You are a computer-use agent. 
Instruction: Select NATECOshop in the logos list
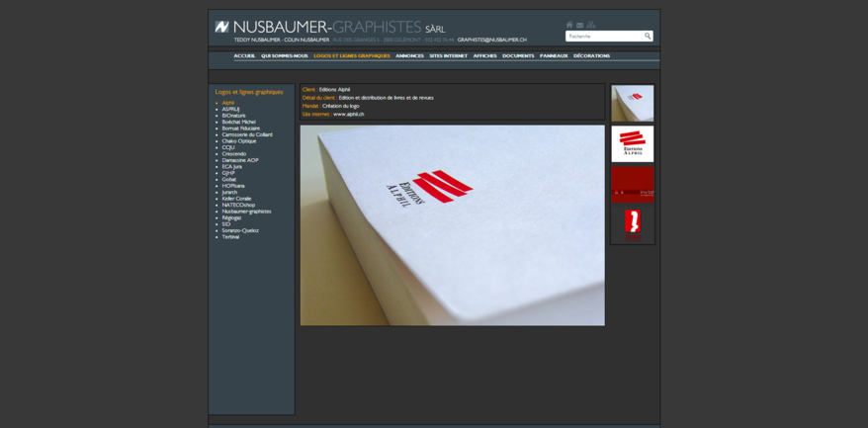[x=238, y=205]
